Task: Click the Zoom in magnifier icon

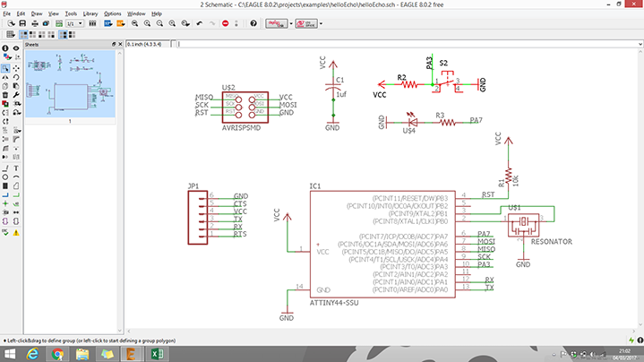Action: coord(147,23)
